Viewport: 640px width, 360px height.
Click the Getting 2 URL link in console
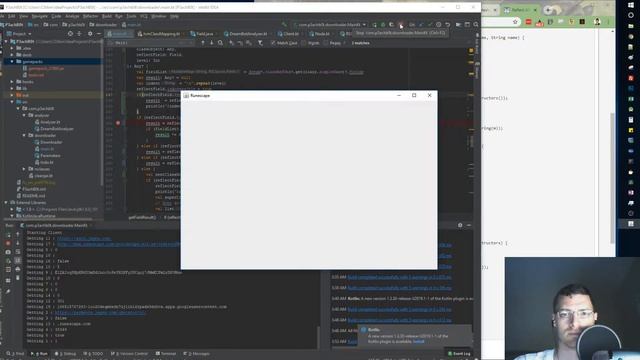(x=100, y=313)
